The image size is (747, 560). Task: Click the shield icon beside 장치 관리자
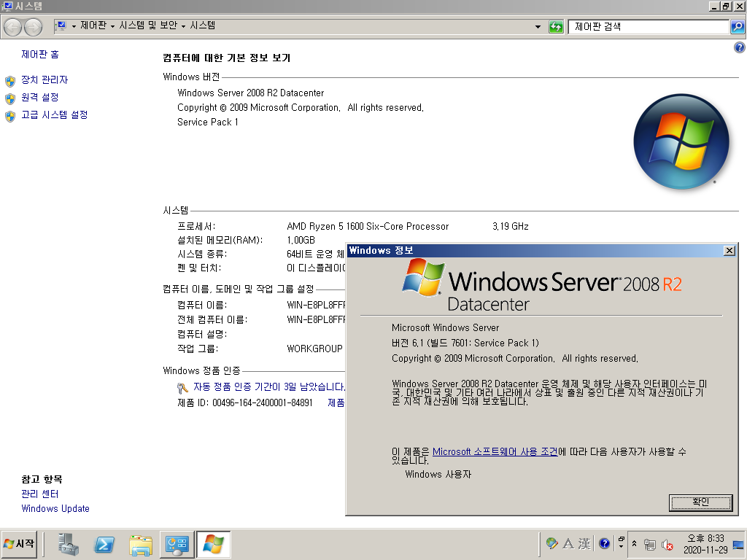coord(10,81)
